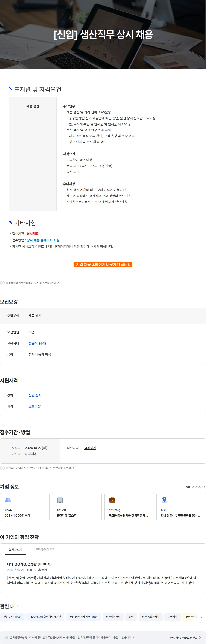Select the 합격자소서 tab
This screenshot has width=206, height=644.
tap(15, 550)
